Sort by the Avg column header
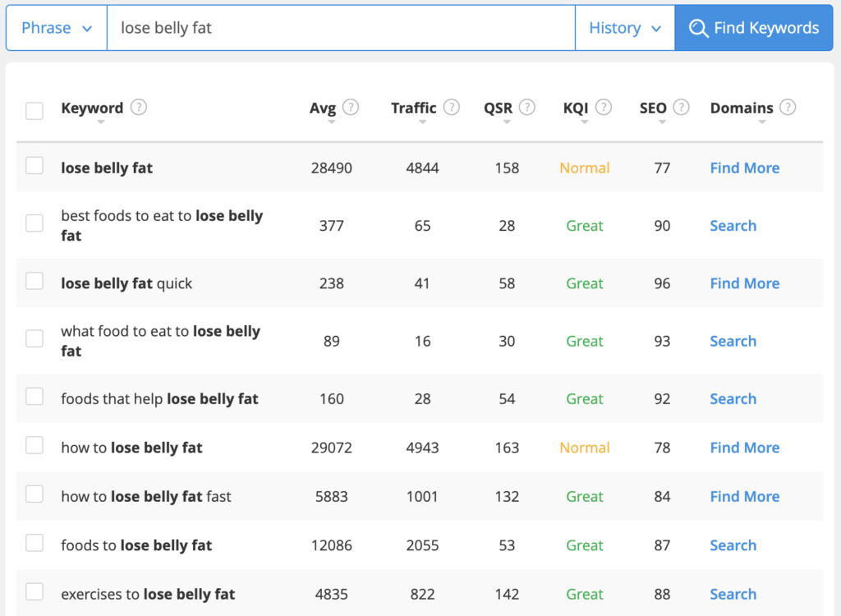 [323, 108]
